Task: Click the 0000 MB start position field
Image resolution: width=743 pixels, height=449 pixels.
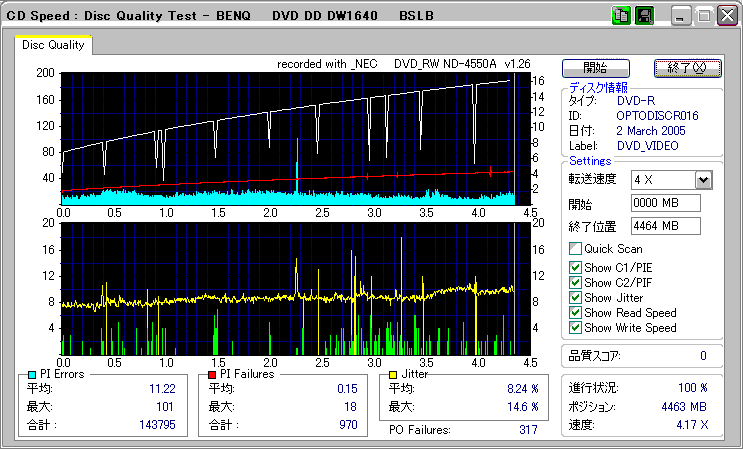Action: click(665, 203)
